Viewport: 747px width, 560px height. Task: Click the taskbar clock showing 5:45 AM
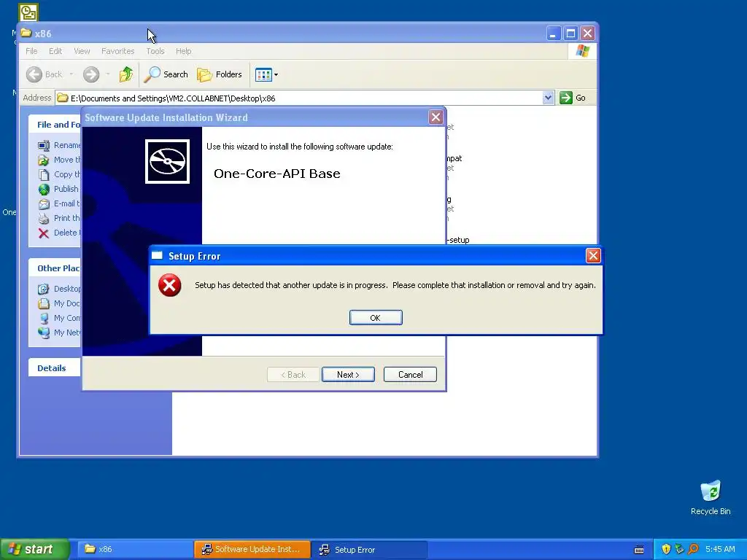[720, 549]
